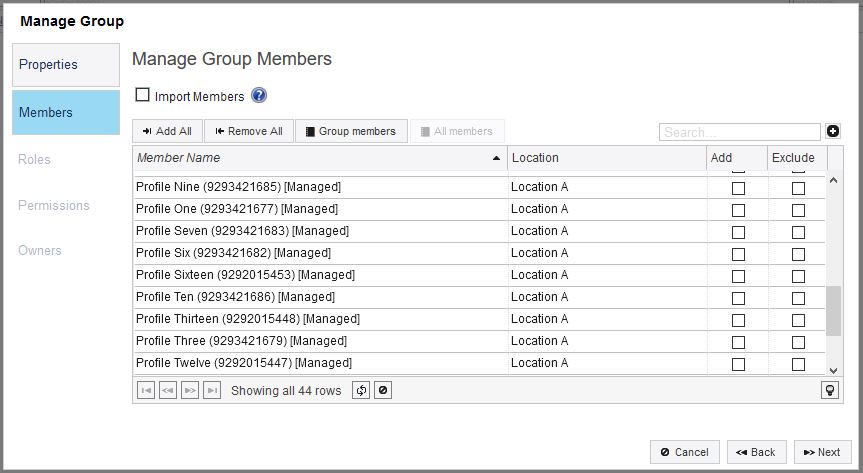This screenshot has width=863, height=473.
Task: Check Exclude for Profile Three
Action: tap(798, 342)
